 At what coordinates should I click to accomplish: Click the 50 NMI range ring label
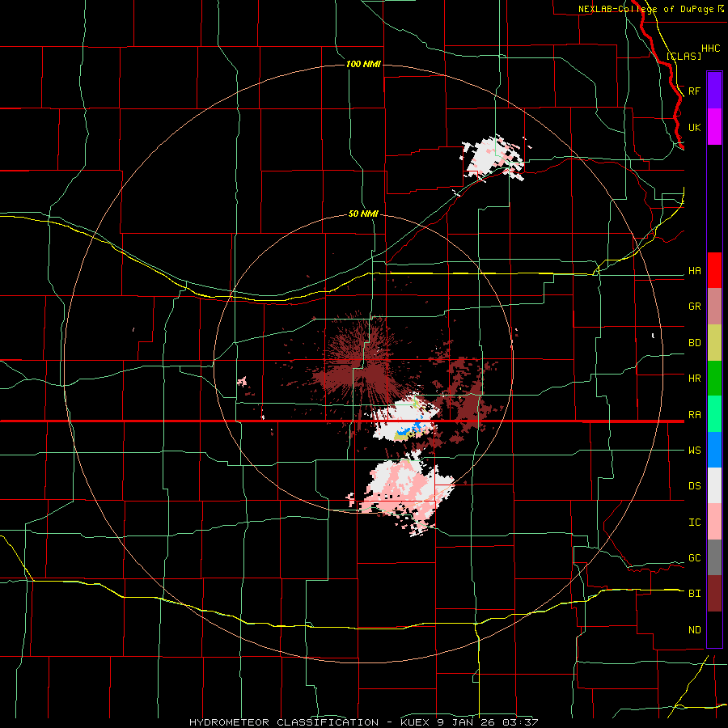pos(363,214)
